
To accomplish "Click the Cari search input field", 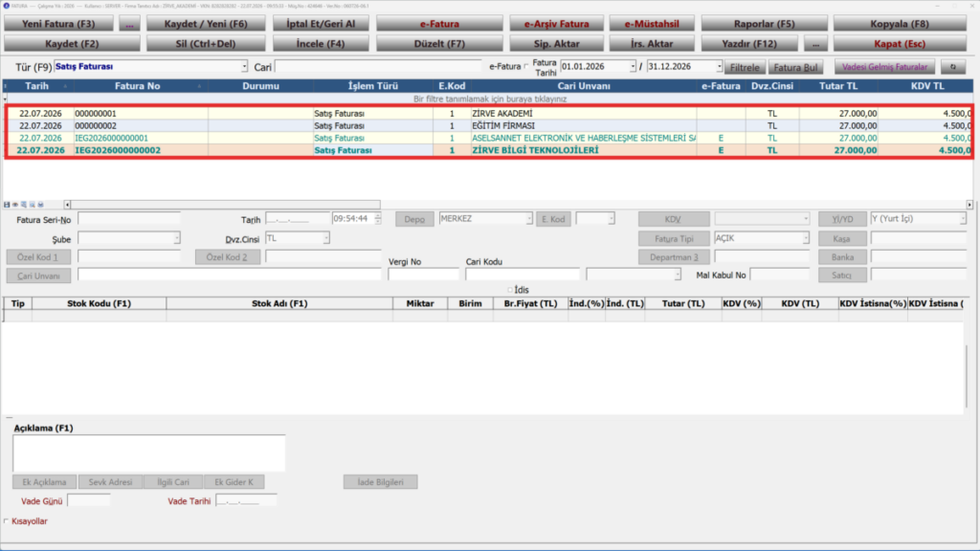I will (378, 66).
